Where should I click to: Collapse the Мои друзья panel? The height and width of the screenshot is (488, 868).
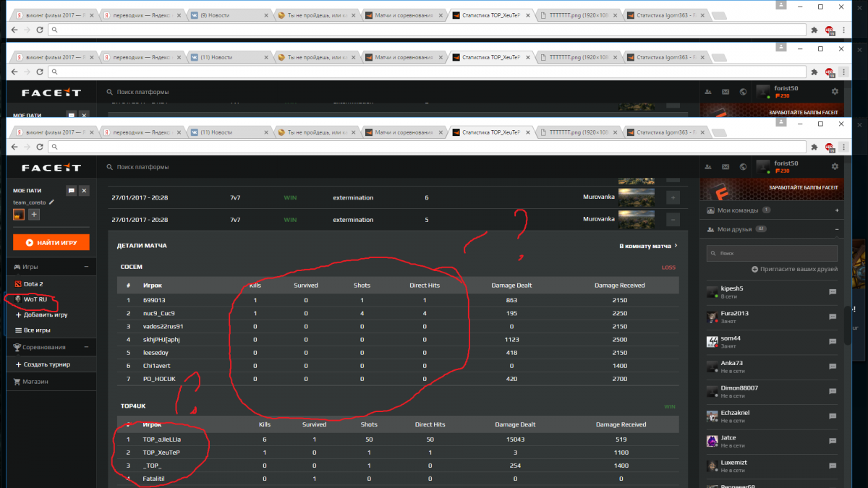pyautogui.click(x=836, y=229)
